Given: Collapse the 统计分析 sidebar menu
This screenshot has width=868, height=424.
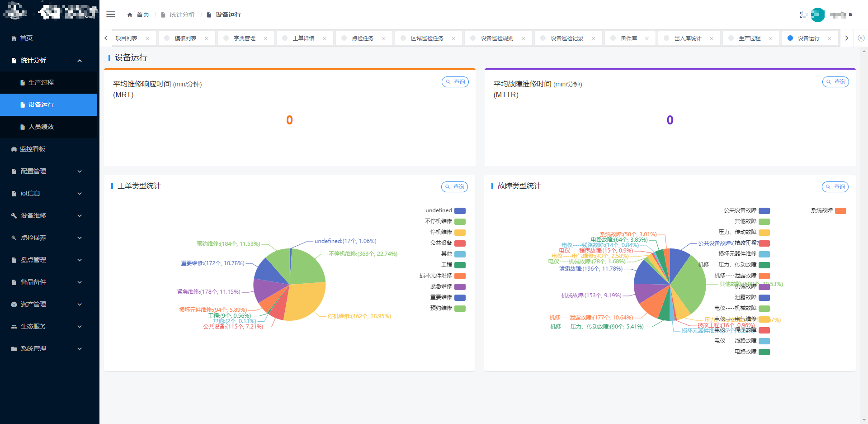Looking at the screenshot, I should 49,60.
